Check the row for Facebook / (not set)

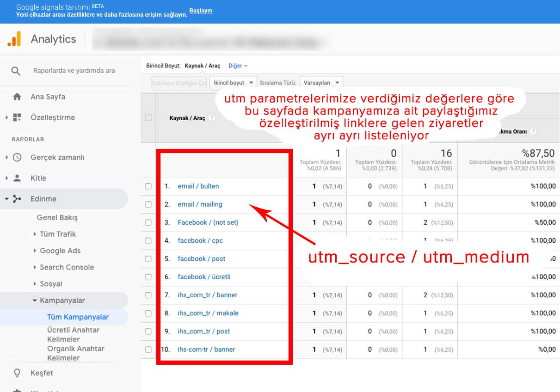coord(148,222)
